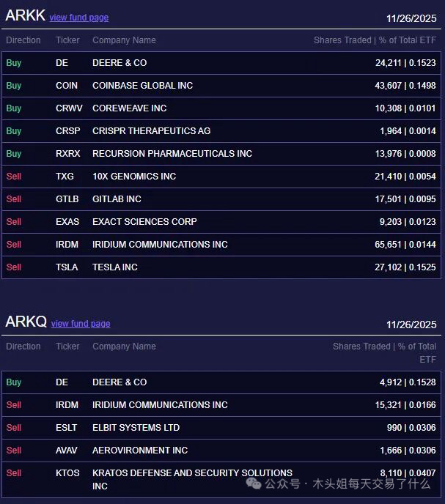445x504 pixels.
Task: Select the KTOS ticker cell
Action: point(67,473)
